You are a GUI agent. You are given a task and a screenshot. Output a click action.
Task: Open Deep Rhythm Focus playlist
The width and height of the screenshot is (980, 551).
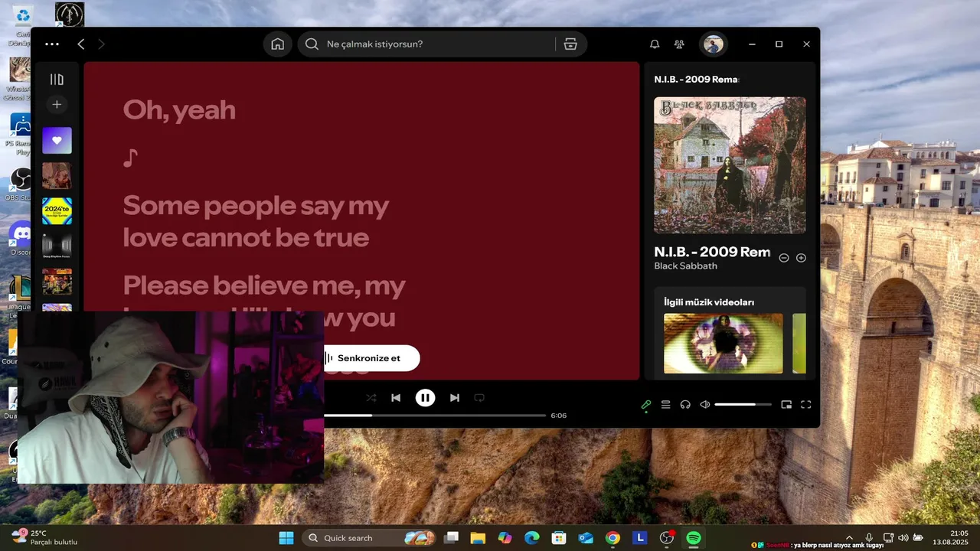coord(57,246)
